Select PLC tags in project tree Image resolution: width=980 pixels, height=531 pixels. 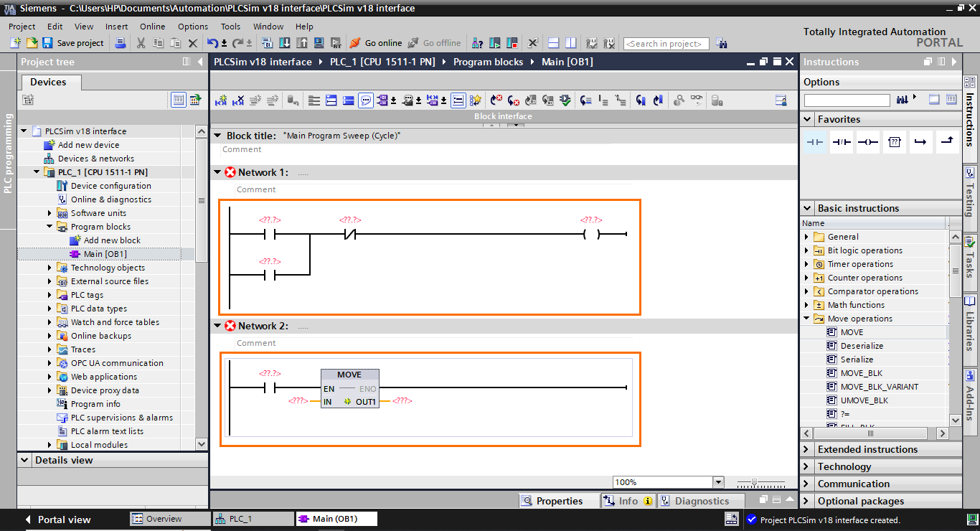(87, 295)
